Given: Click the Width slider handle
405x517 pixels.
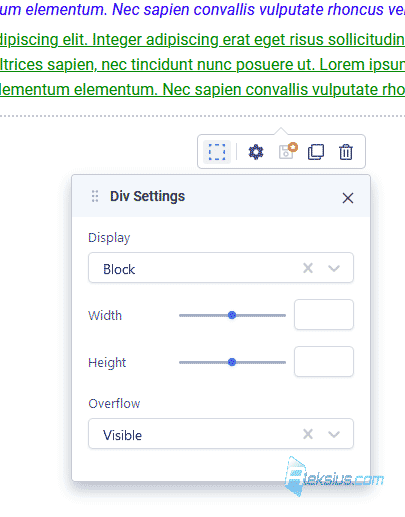Looking at the screenshot, I should 232,315.
